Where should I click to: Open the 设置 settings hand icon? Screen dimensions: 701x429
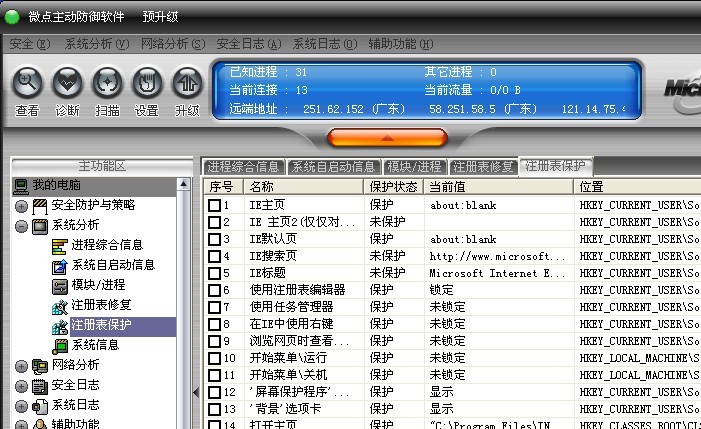[147, 83]
